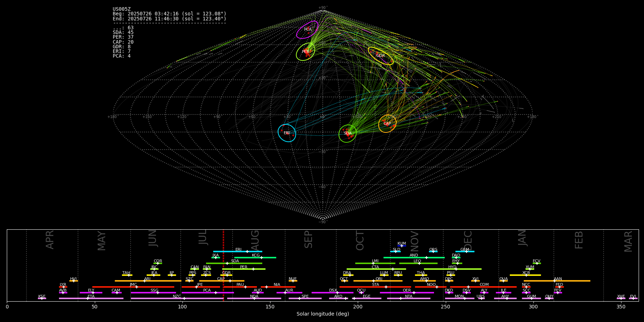The width and height of the screenshot is (644, 322).
Task: Click the cyan ERI activity bar in timeline
Action: pos(238,252)
